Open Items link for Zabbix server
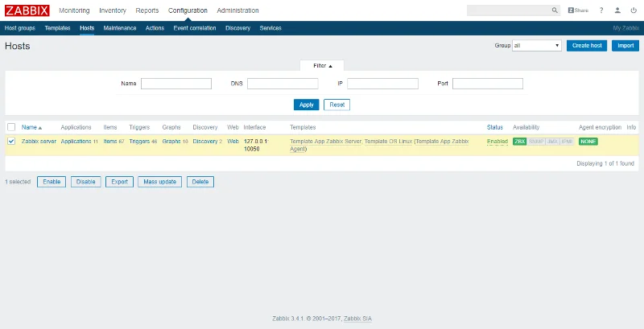 pyautogui.click(x=110, y=141)
